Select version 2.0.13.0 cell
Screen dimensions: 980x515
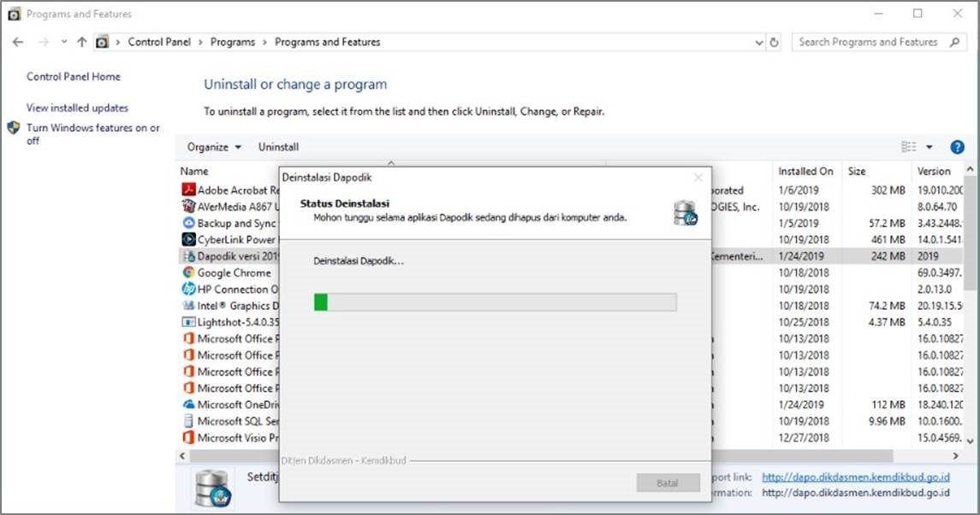[935, 289]
